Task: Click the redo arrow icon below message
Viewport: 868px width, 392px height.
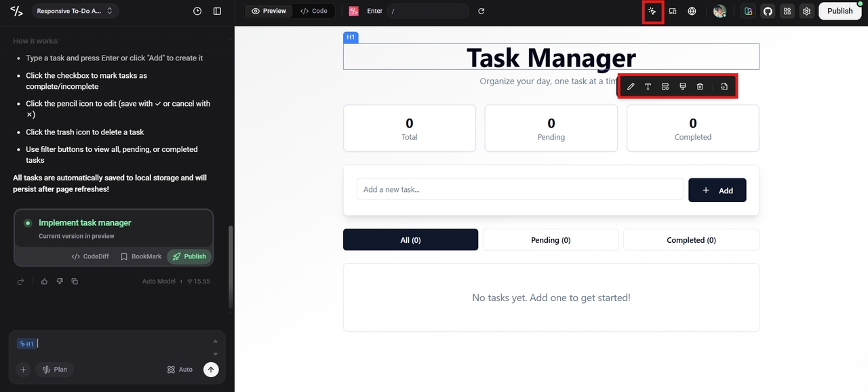Action: pyautogui.click(x=20, y=281)
